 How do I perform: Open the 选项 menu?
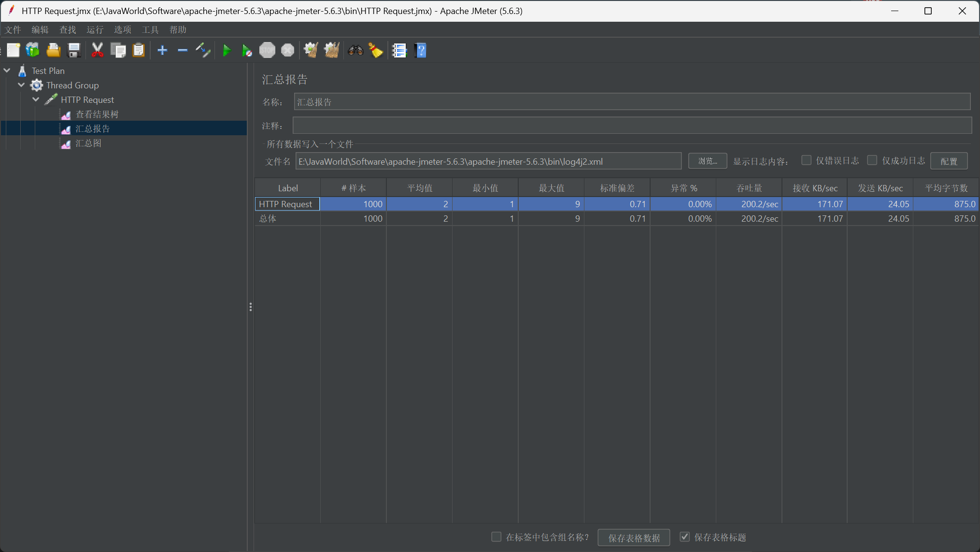coord(122,30)
